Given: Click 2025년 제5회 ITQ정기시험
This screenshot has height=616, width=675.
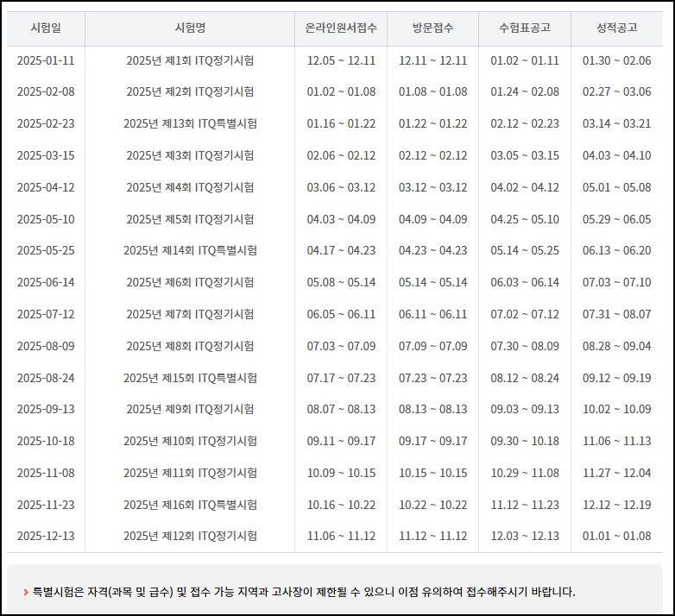Looking at the screenshot, I should pos(190,219).
